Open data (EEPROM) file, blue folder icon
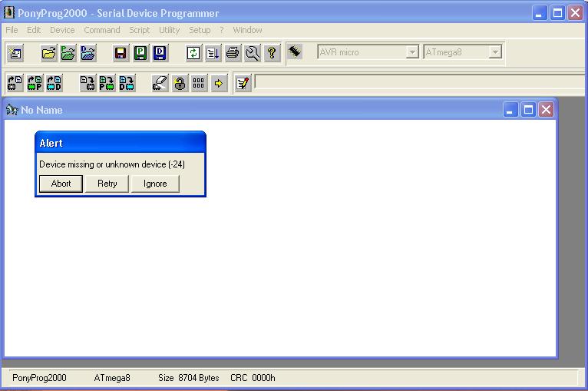 point(88,53)
